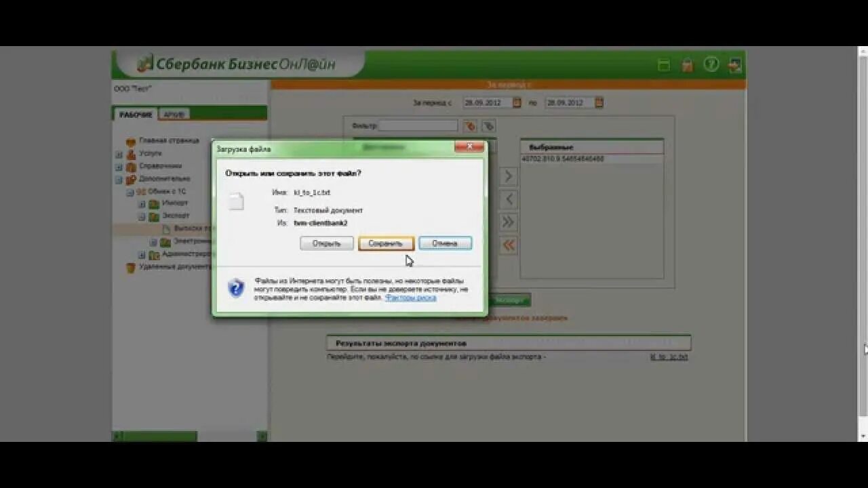Click the green Экспорт button

click(509, 300)
